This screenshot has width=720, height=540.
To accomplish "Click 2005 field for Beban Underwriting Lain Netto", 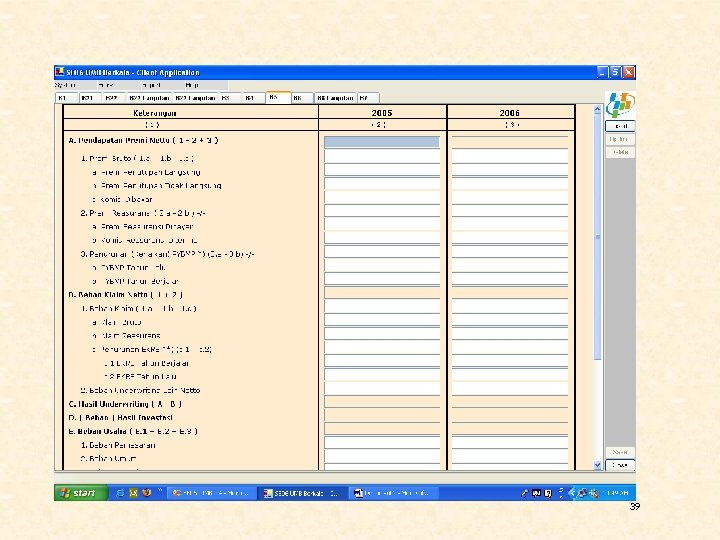I will click(x=382, y=388).
